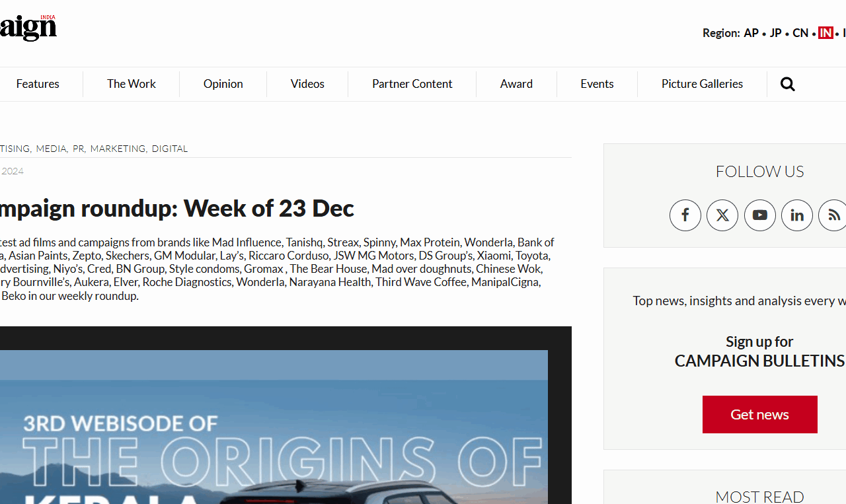The image size is (846, 504).
Task: Click the Campaign India logo
Action: [28, 28]
